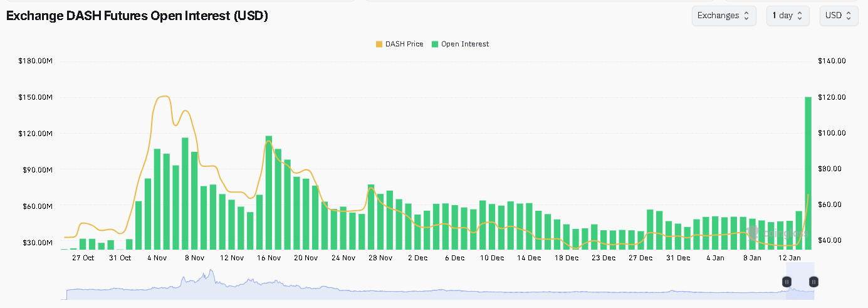Open the Exchanges dropdown
The width and height of the screenshot is (868, 308).
(x=723, y=16)
